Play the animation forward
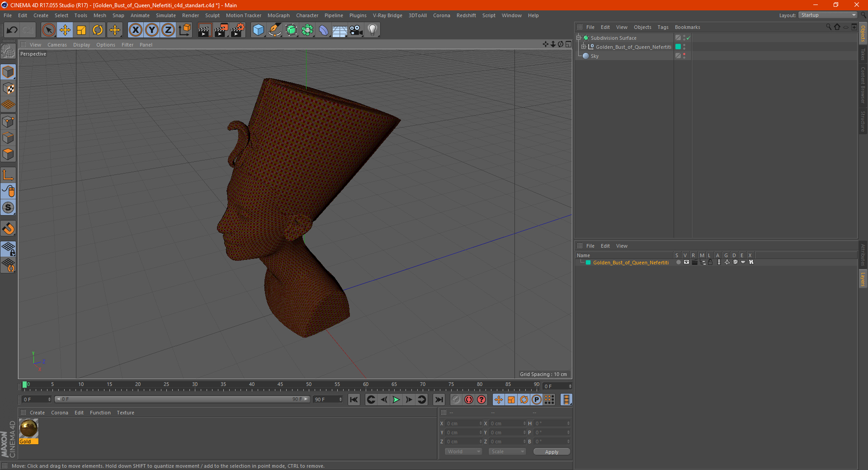Image resolution: width=868 pixels, height=470 pixels. point(396,399)
